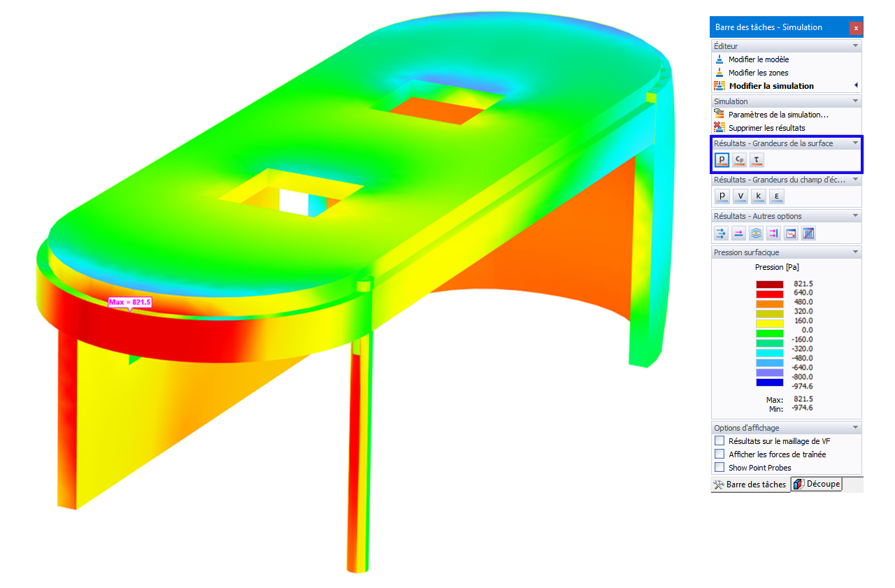Collapse the Pression surfacique legend section

click(x=855, y=252)
